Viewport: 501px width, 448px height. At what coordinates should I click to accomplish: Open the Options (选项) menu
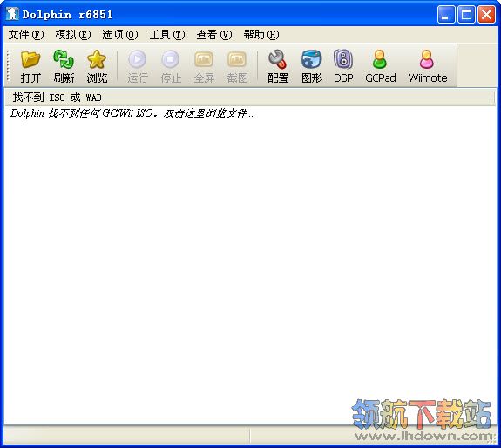click(120, 35)
